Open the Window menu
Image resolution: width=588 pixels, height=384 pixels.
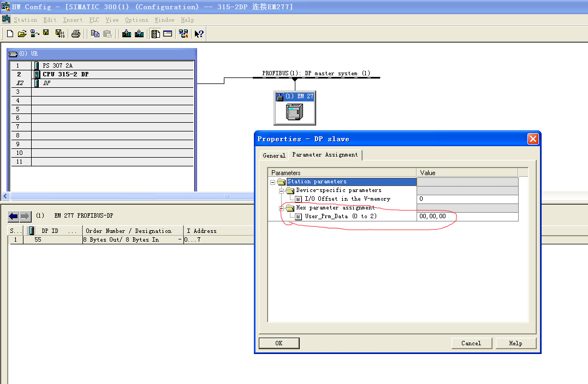click(165, 20)
